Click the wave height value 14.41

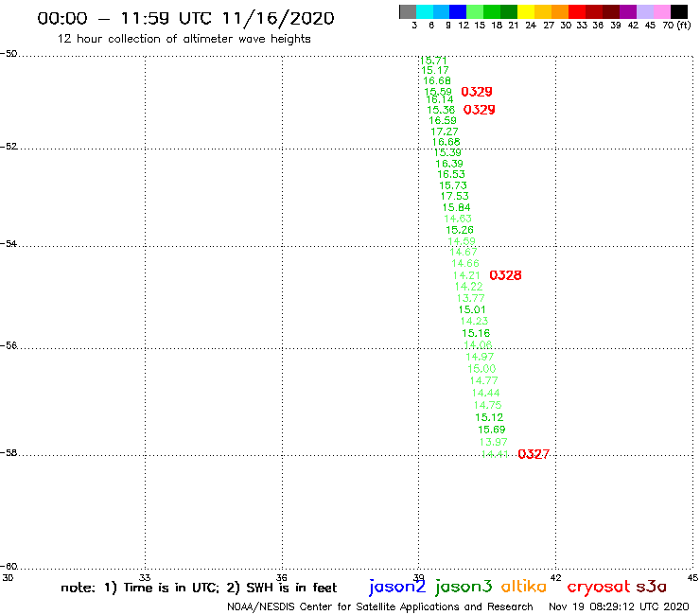click(495, 454)
